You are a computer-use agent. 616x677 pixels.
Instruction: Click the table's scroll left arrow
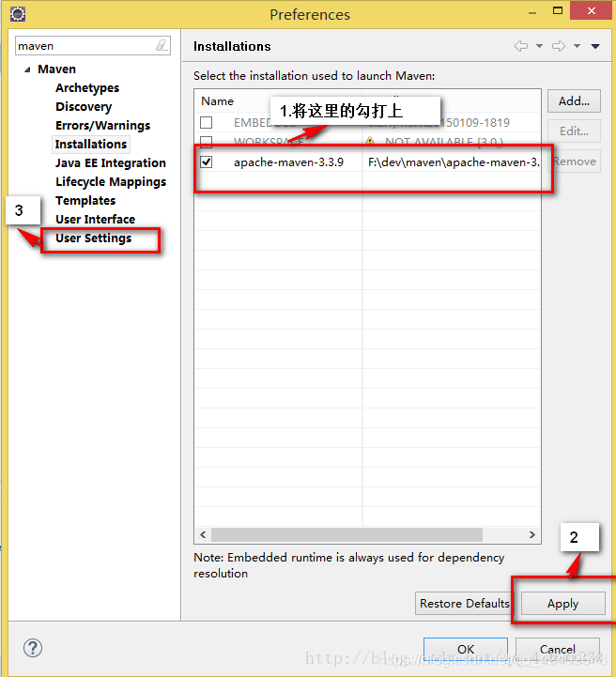pos(203,534)
